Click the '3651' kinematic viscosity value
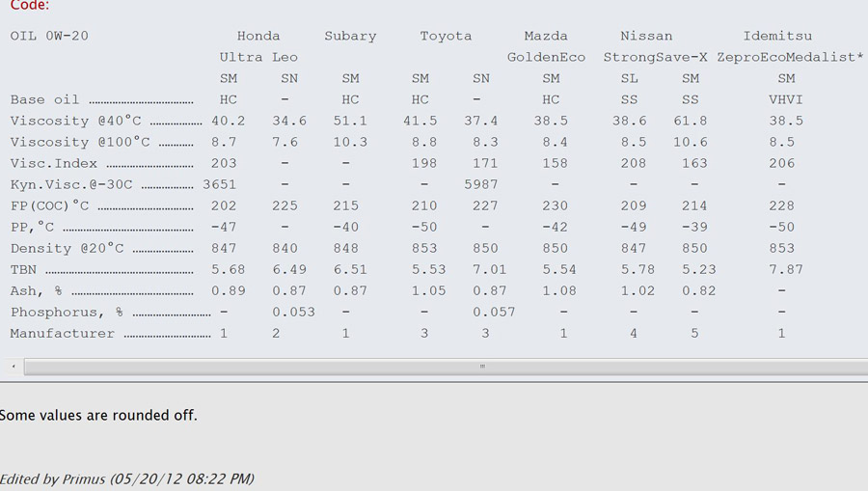The image size is (868, 491). [x=219, y=184]
